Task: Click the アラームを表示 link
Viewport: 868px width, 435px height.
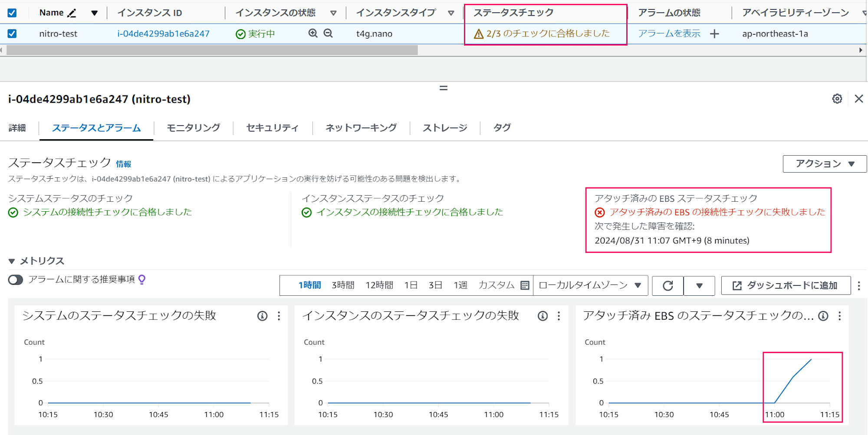Action: tap(669, 34)
